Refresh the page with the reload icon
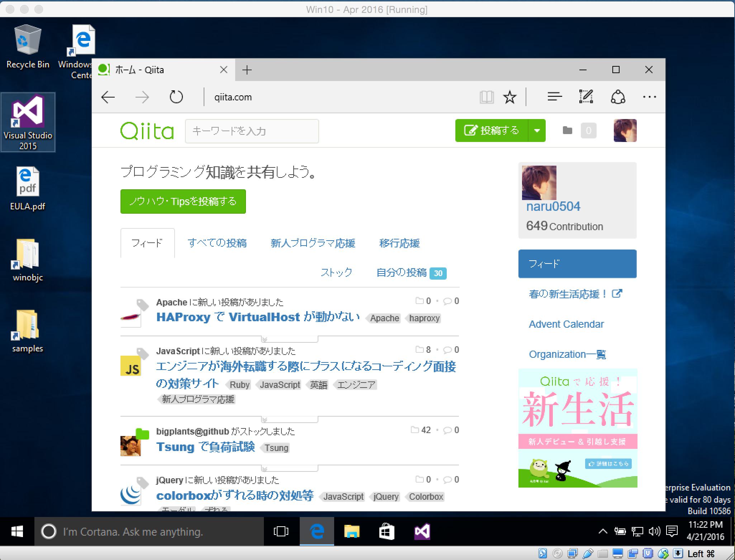 pyautogui.click(x=176, y=97)
